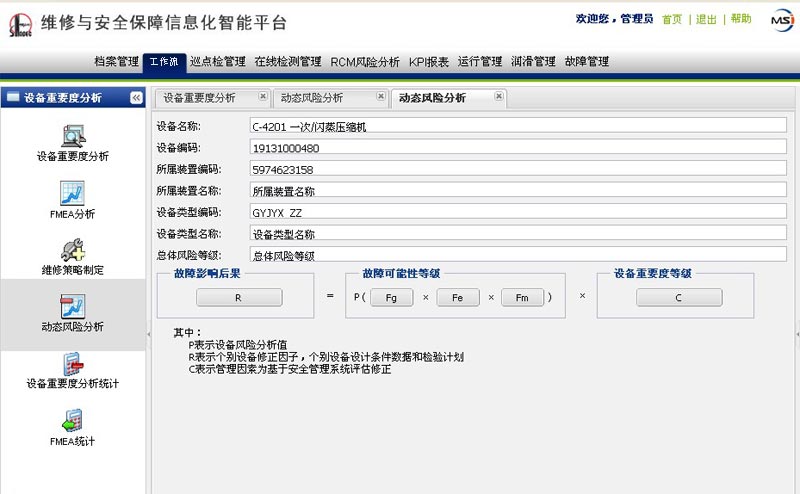
Task: Click the 设备名称 input field
Action: [x=517, y=126]
